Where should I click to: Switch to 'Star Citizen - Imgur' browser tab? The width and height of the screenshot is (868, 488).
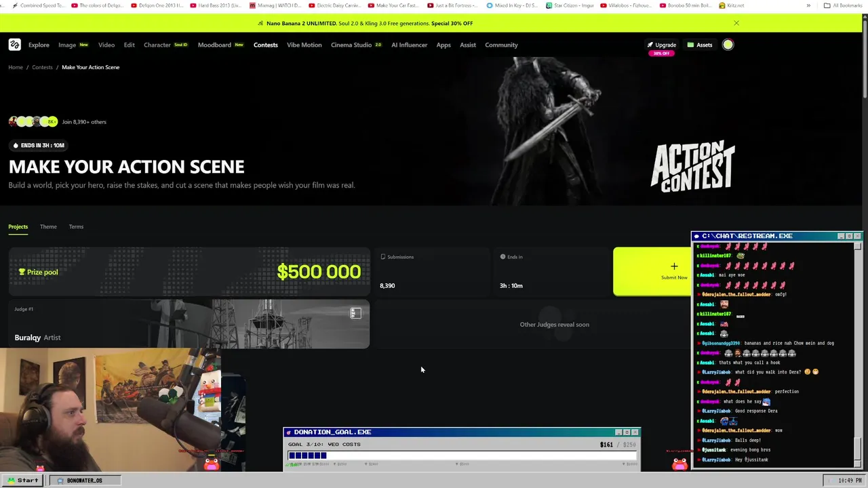click(x=571, y=5)
